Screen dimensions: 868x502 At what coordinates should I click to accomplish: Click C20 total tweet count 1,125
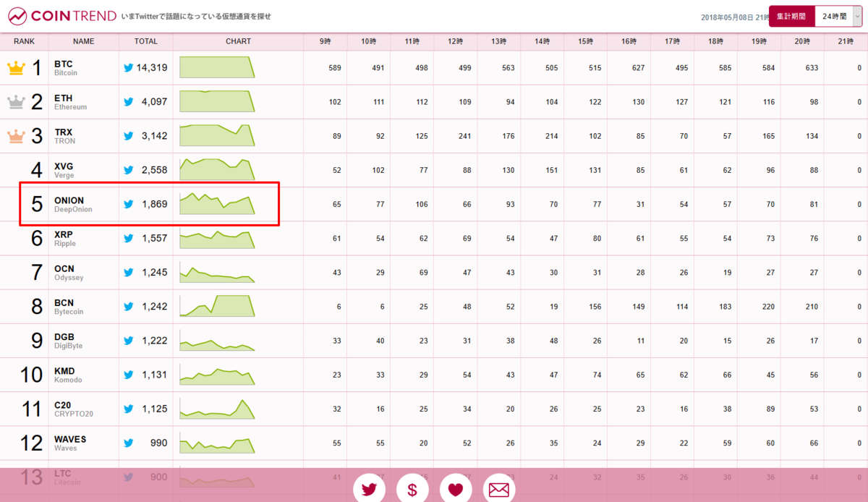[154, 409]
